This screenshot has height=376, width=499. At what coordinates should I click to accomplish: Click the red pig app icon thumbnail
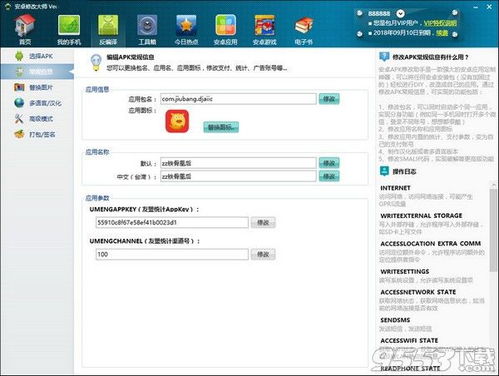click(177, 121)
